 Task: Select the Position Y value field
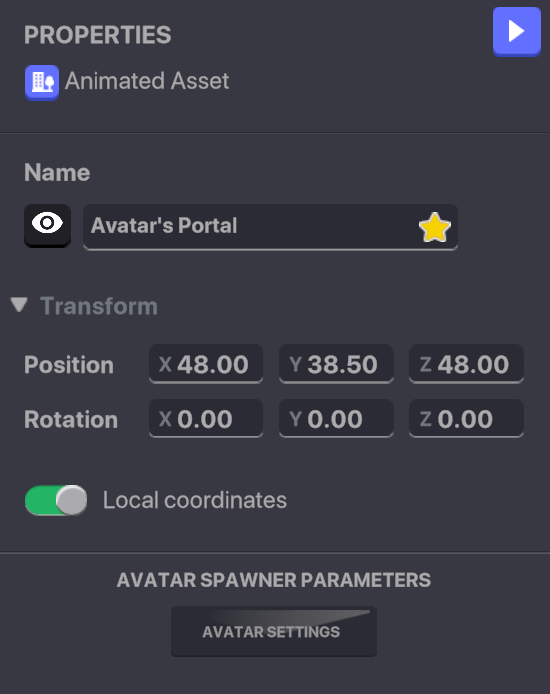336,364
